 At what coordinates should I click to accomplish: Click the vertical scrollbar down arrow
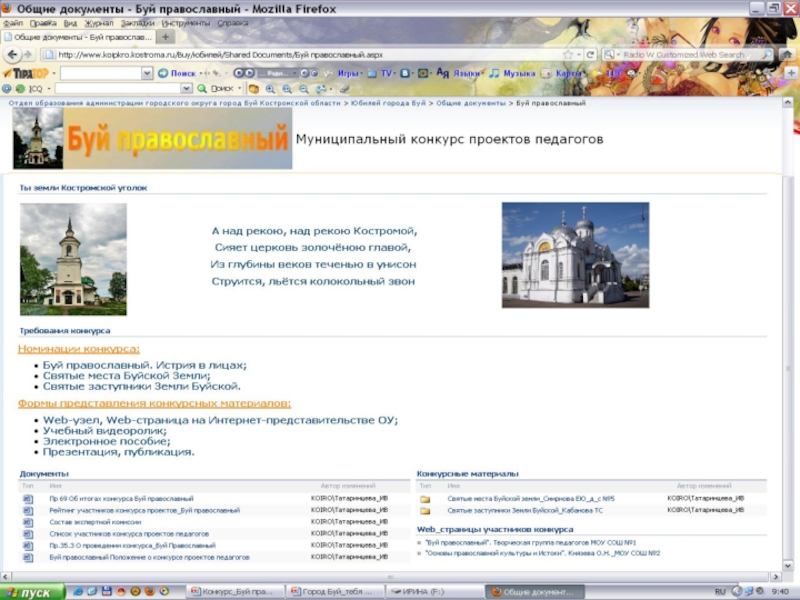pyautogui.click(x=788, y=565)
